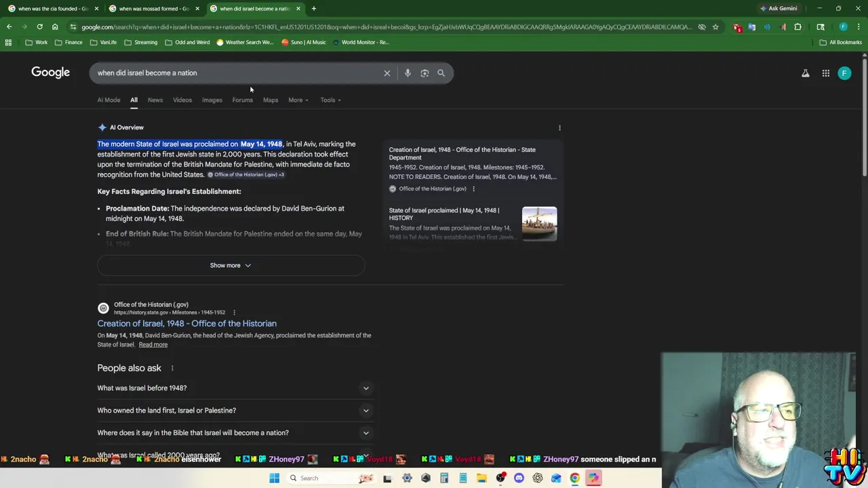Open Suno AI Music bookmark
868x488 pixels.
304,42
